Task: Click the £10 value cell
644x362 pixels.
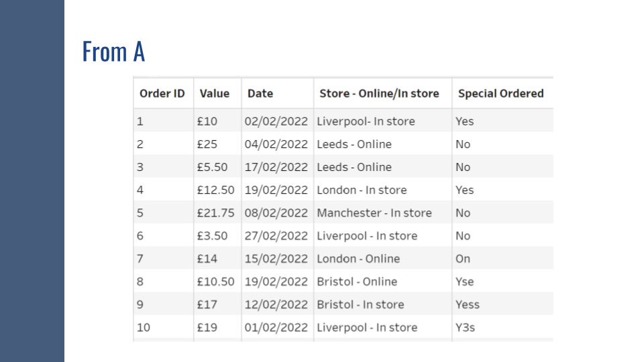Action: pos(207,121)
